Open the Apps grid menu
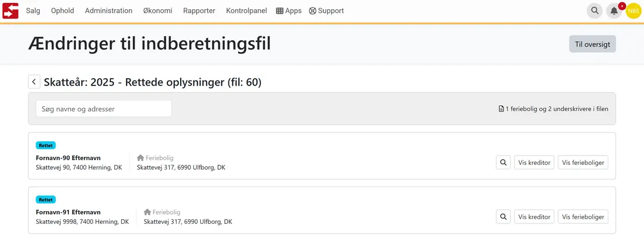This screenshot has width=644, height=248. 289,11
